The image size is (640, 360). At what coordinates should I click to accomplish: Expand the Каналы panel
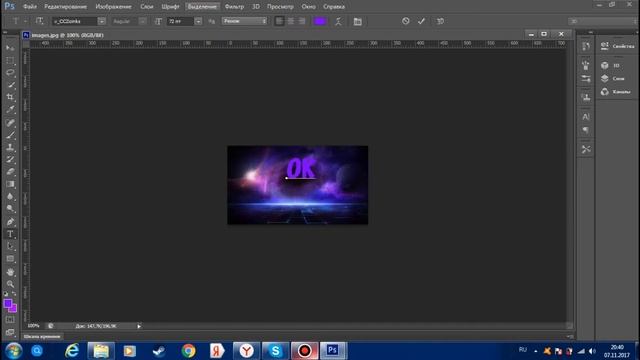tap(616, 92)
